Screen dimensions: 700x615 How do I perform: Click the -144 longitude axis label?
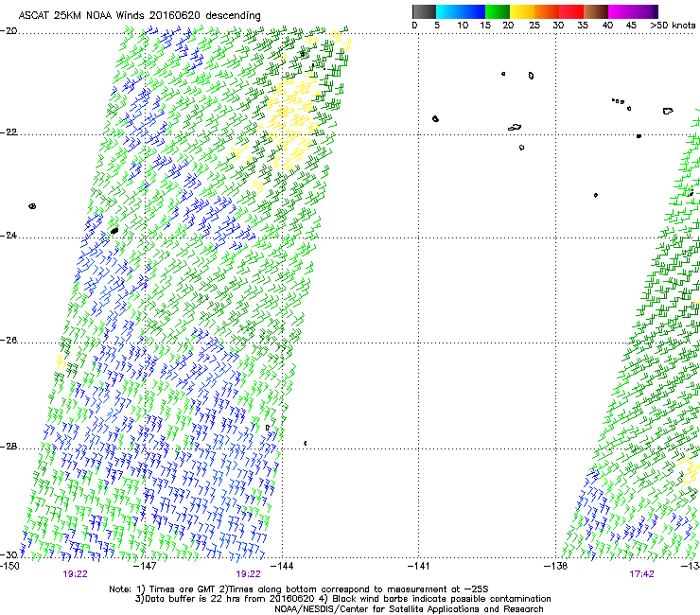click(282, 566)
